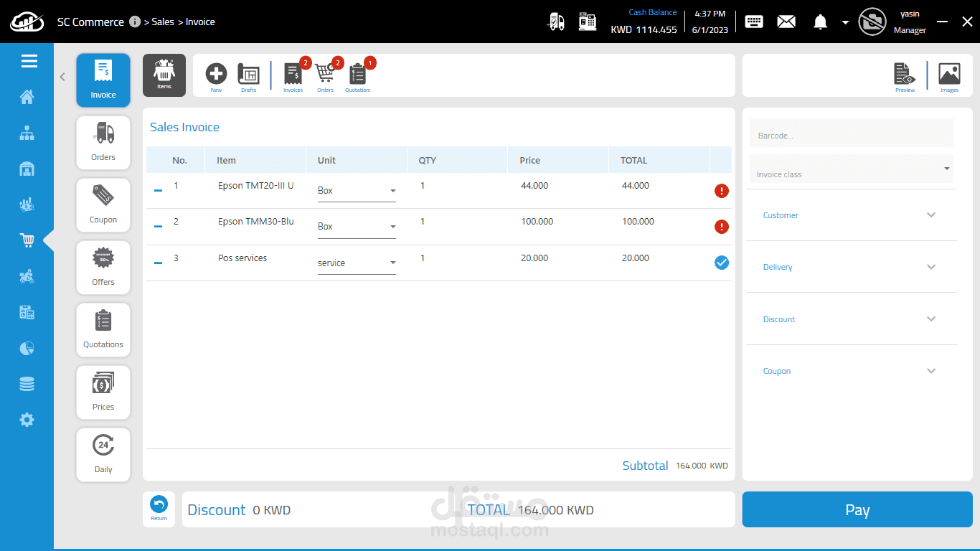The height and width of the screenshot is (551, 980).
Task: Expand the Customer section
Action: pyautogui.click(x=852, y=215)
